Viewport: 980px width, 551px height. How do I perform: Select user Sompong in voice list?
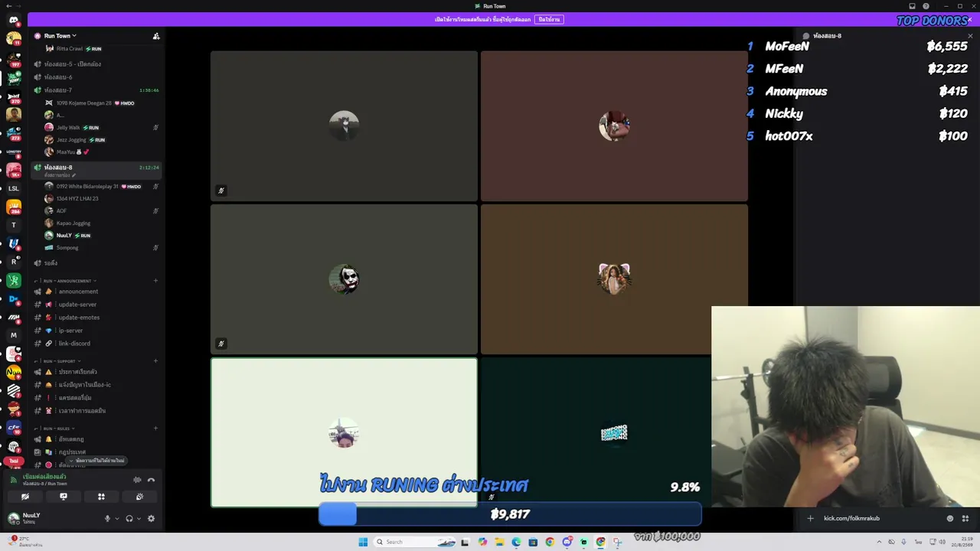(101, 248)
